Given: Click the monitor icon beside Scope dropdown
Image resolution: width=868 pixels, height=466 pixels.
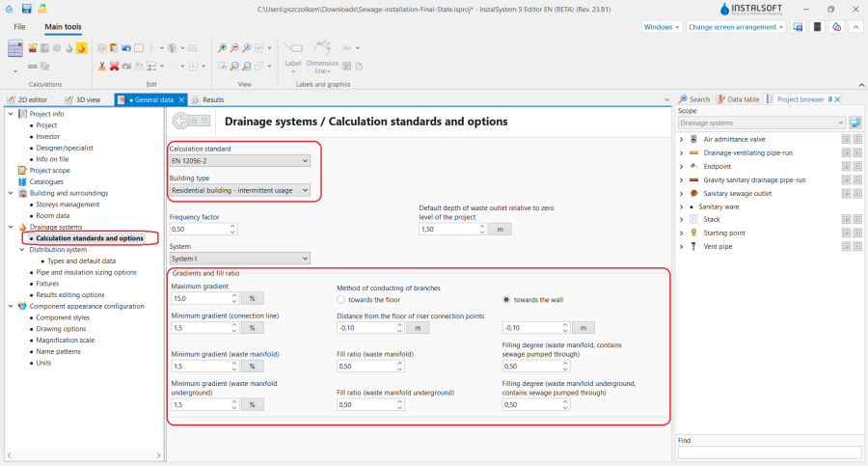Looking at the screenshot, I should pos(855,123).
